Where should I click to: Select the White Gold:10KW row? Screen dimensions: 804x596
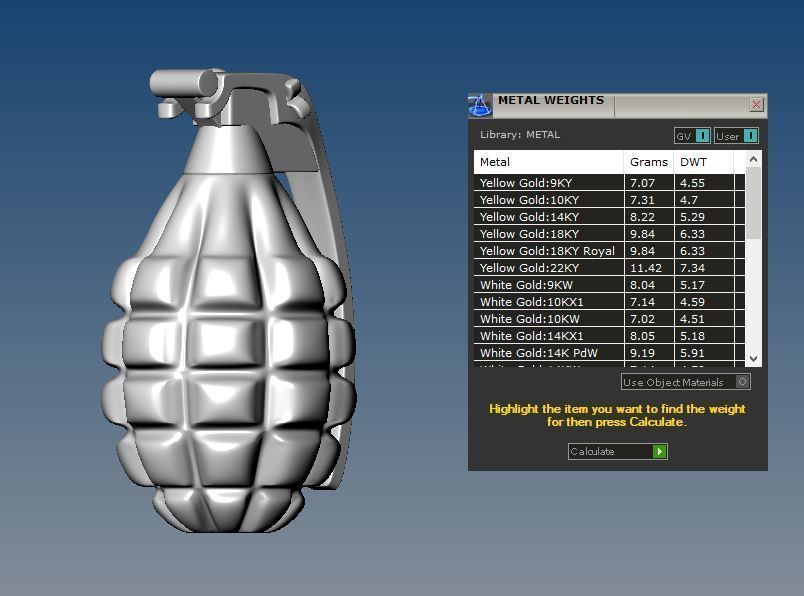coord(609,318)
